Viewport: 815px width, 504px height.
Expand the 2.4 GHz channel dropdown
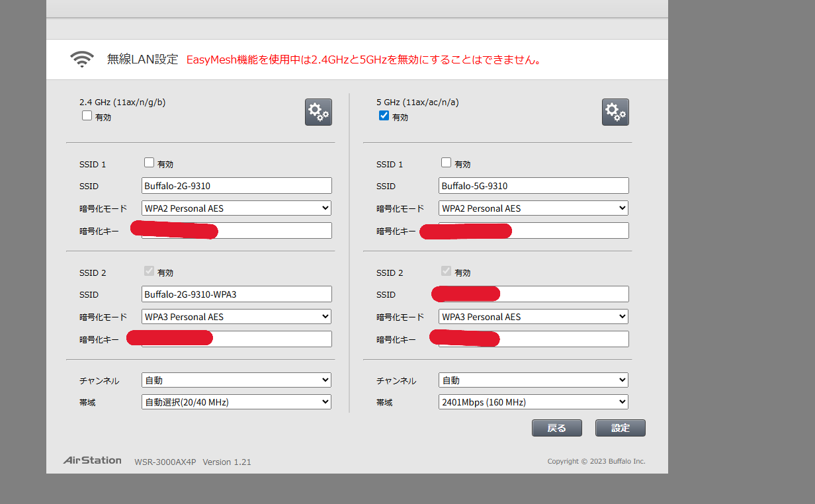coord(236,380)
